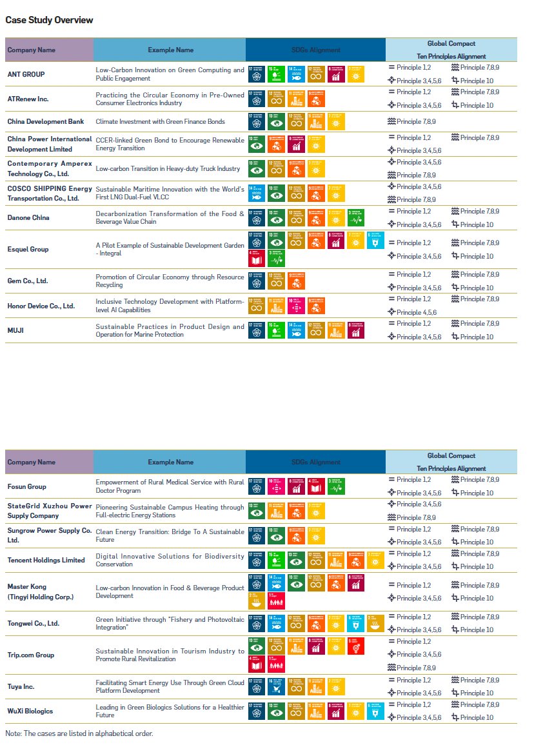
Task: Select SDG 8 growth icon in ANT GROUP row
Action: (336, 74)
